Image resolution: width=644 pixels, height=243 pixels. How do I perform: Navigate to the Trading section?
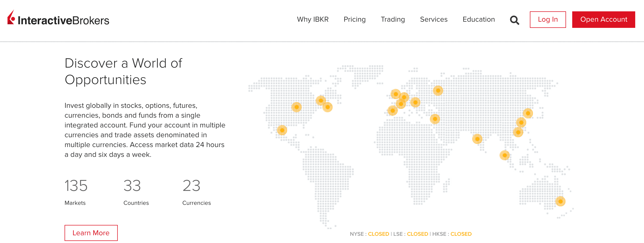(x=393, y=19)
